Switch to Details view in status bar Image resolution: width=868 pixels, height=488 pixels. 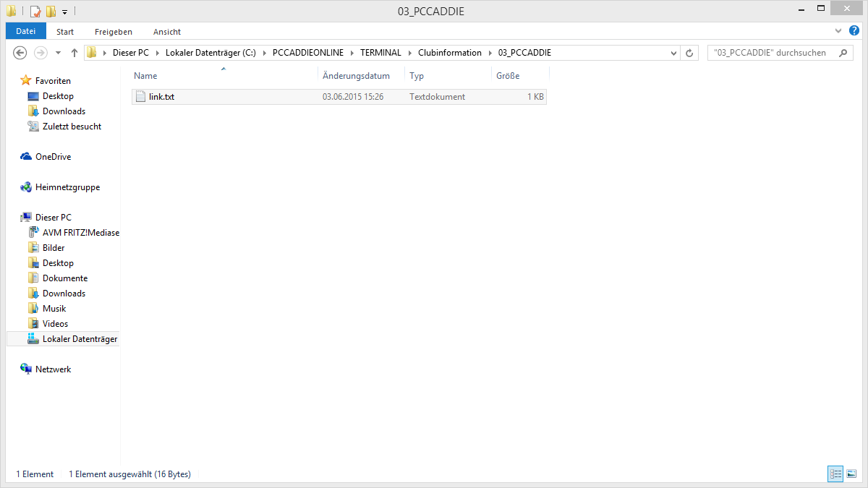pos(836,474)
